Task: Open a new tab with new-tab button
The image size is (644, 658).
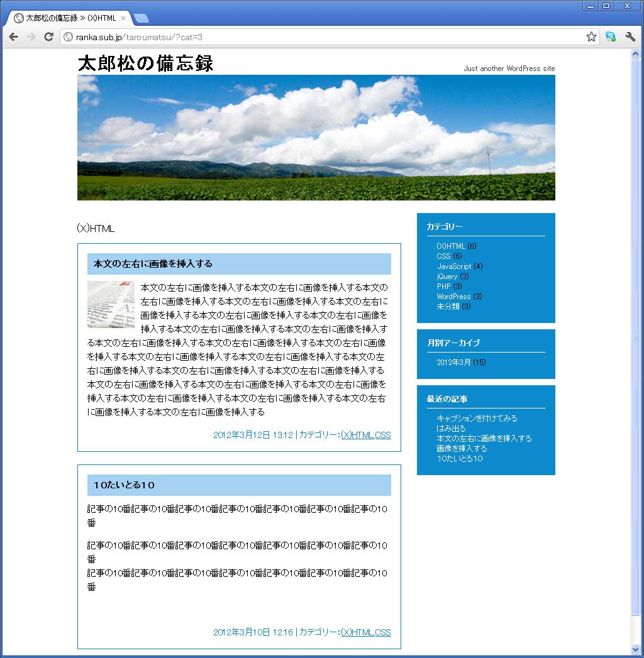Action: pos(142,18)
